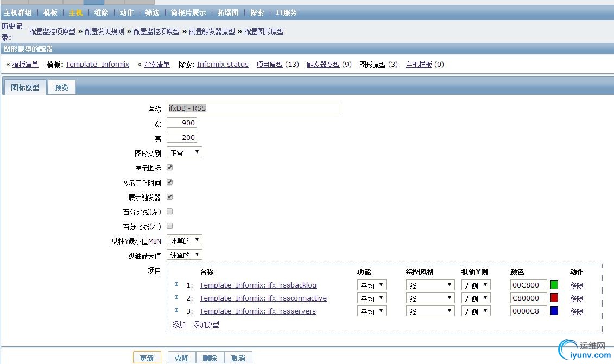The width and height of the screenshot is (614, 364).
Task: Open history entry 配置图形原型
Action: coord(264,31)
